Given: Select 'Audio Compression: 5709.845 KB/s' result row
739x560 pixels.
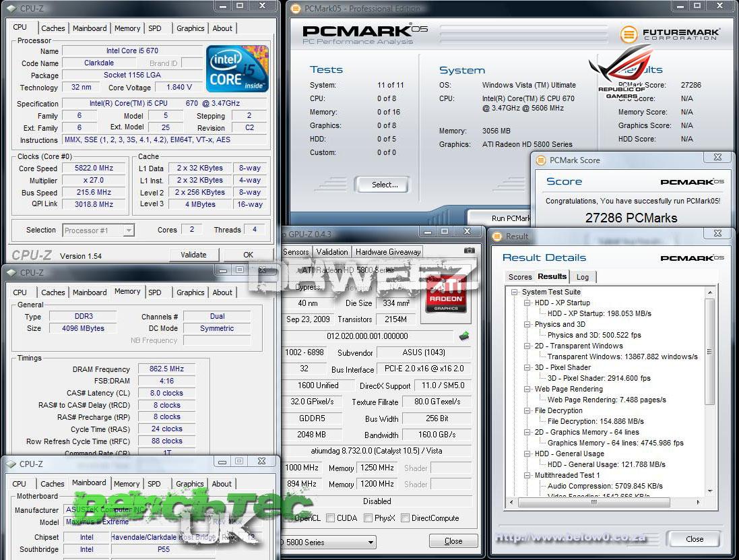Looking at the screenshot, I should click(x=605, y=486).
